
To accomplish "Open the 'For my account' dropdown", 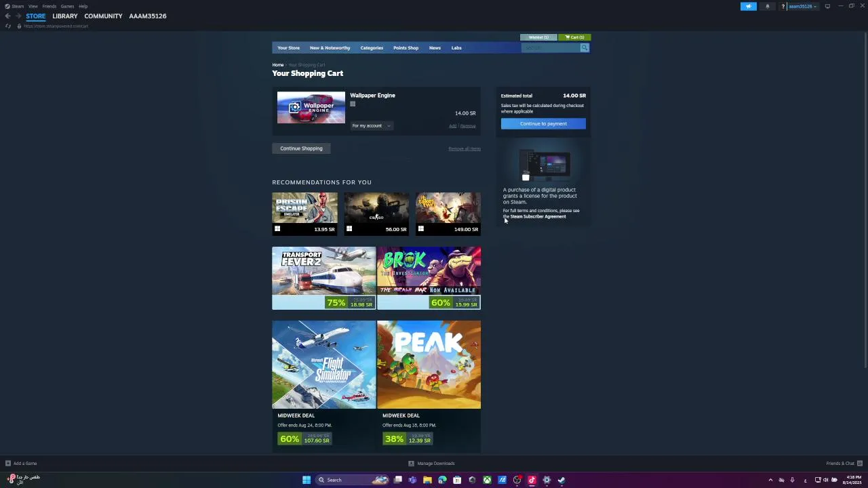I will point(372,125).
